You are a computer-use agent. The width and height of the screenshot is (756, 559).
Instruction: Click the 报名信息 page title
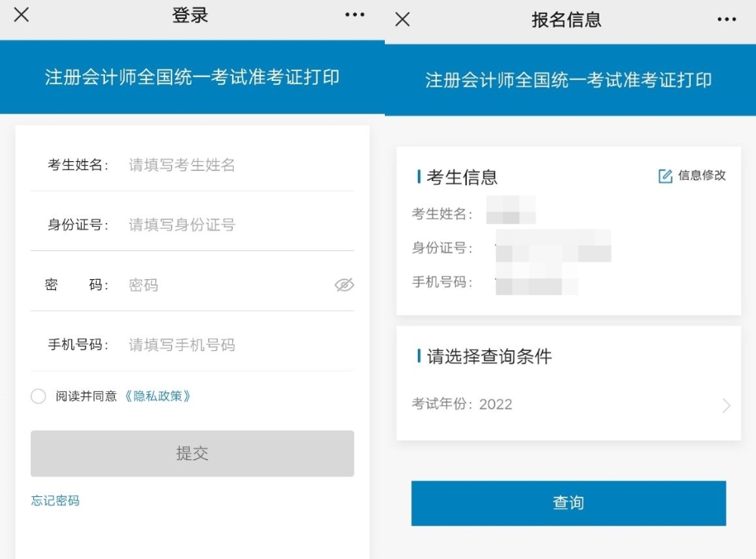568,19
